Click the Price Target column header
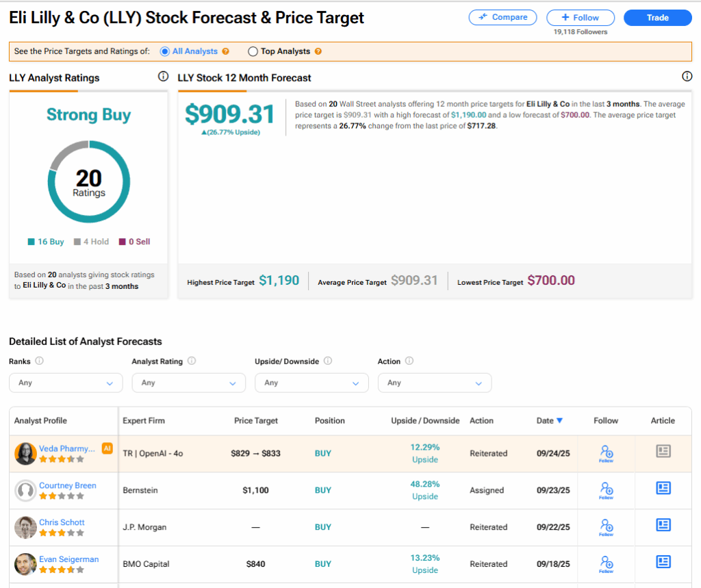Image resolution: width=701 pixels, height=588 pixels. click(x=256, y=420)
